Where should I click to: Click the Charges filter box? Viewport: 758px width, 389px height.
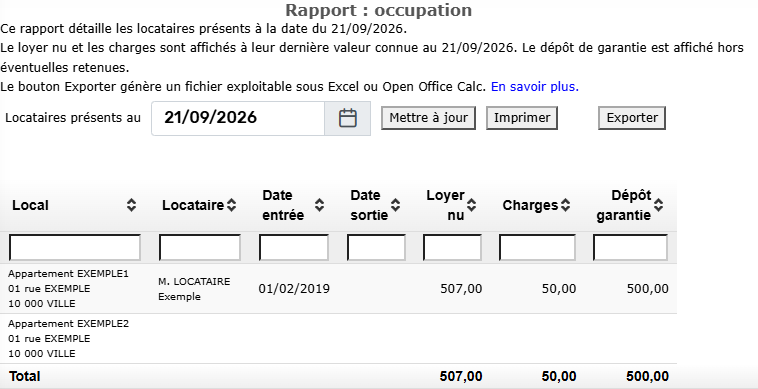[537, 247]
